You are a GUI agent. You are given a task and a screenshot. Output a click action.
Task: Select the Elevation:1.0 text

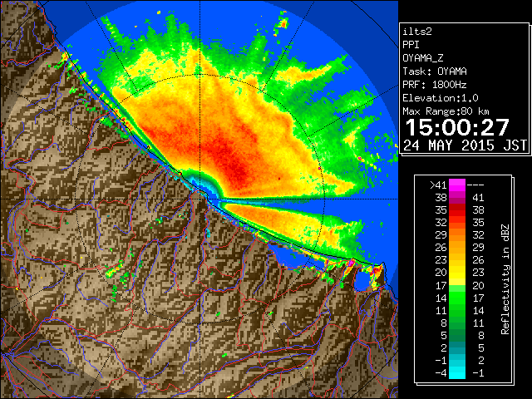click(441, 98)
